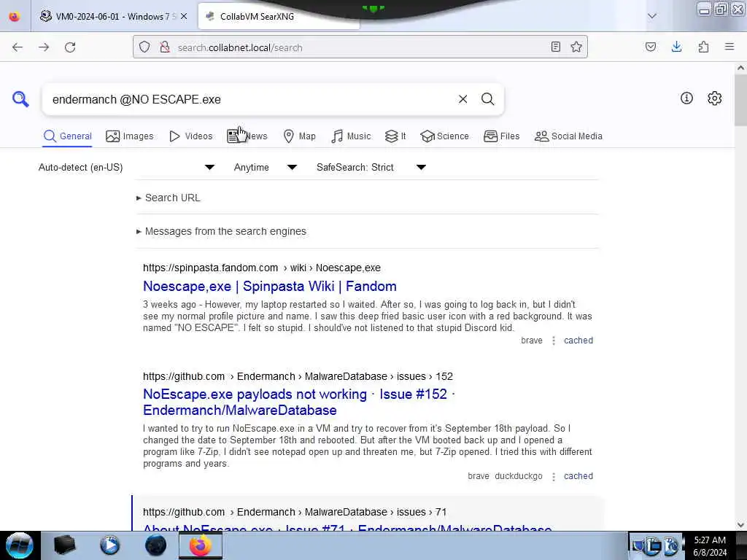Open Firefox downloads panel
This screenshot has height=560, width=747.
click(x=676, y=47)
